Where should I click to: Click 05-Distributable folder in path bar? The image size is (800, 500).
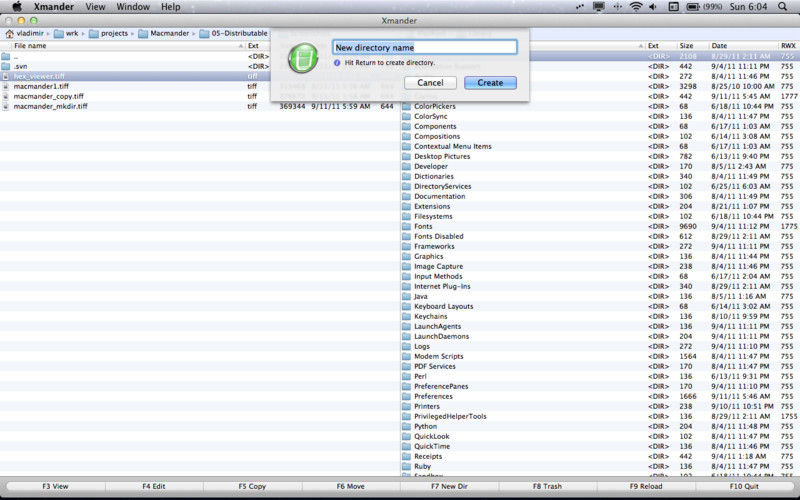(x=233, y=33)
